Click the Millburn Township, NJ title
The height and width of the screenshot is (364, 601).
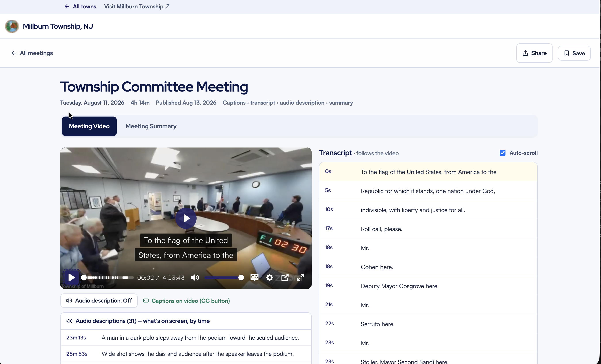(58, 26)
